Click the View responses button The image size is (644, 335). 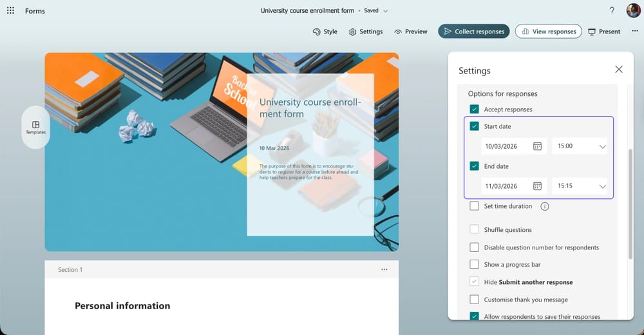click(x=548, y=32)
